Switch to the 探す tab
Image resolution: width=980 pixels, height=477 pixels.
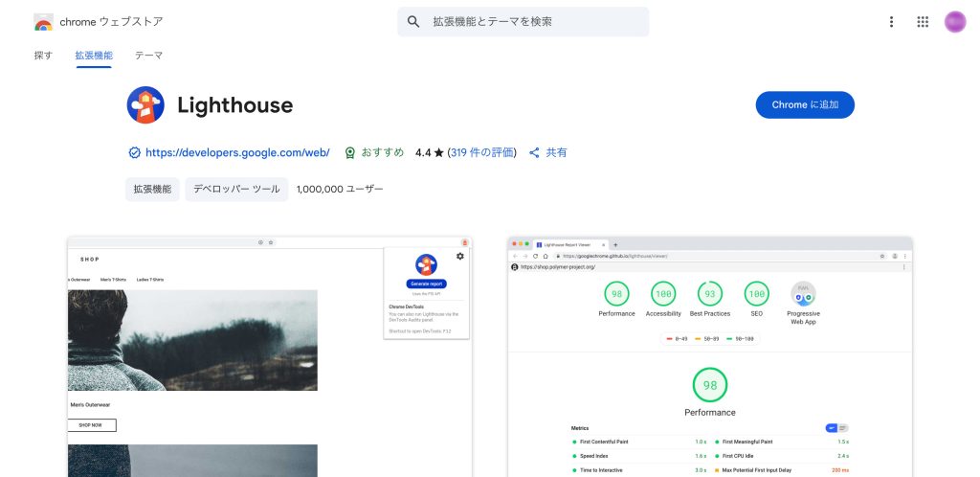[43, 56]
